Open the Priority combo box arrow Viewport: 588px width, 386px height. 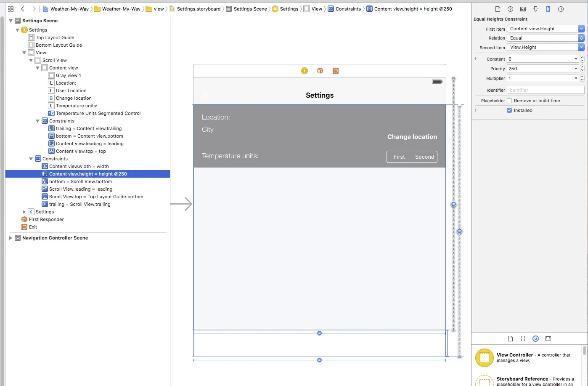click(x=576, y=69)
